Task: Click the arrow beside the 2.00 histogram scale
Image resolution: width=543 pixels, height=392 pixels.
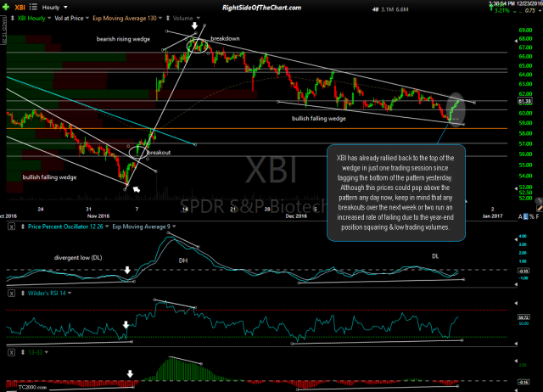Action: click(x=516, y=361)
